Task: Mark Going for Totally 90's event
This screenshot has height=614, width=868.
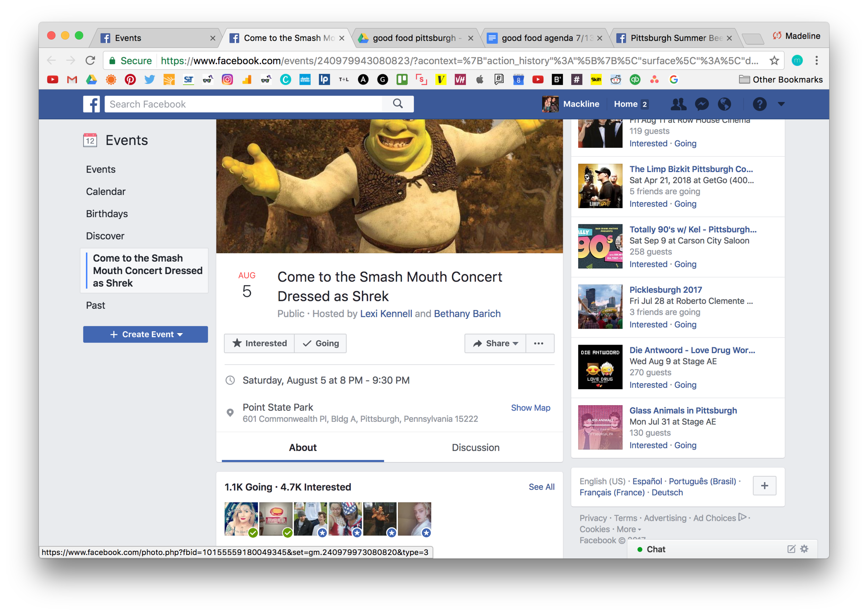Action: [x=685, y=264]
